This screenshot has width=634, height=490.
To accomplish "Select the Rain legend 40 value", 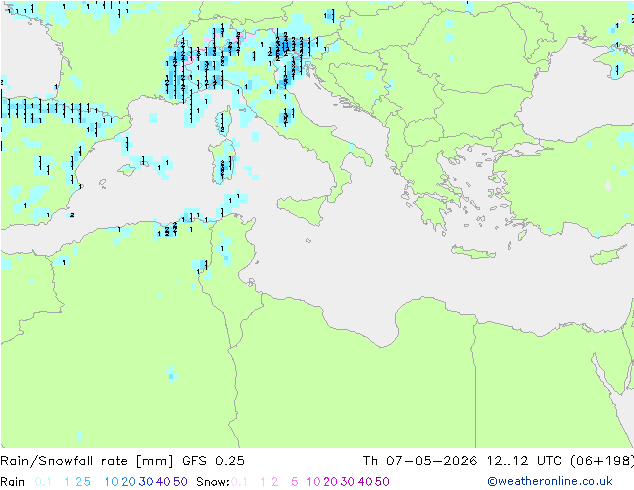I will coord(163,482).
